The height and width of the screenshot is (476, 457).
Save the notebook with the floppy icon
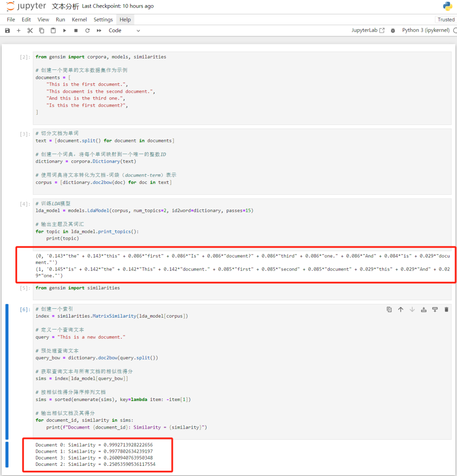tap(7, 30)
